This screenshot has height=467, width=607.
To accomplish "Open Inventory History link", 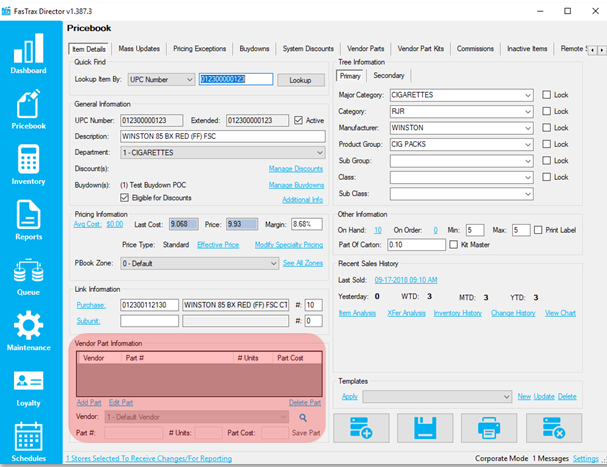I will [458, 313].
